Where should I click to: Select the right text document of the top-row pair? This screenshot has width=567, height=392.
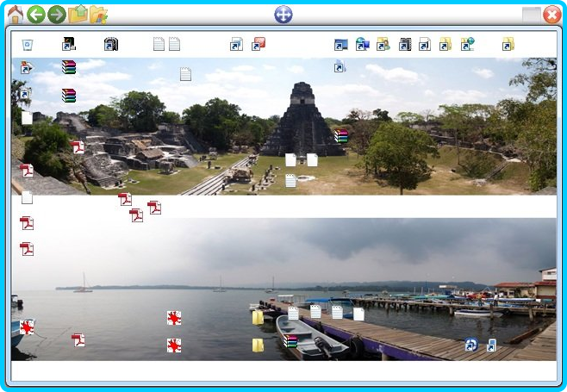174,44
